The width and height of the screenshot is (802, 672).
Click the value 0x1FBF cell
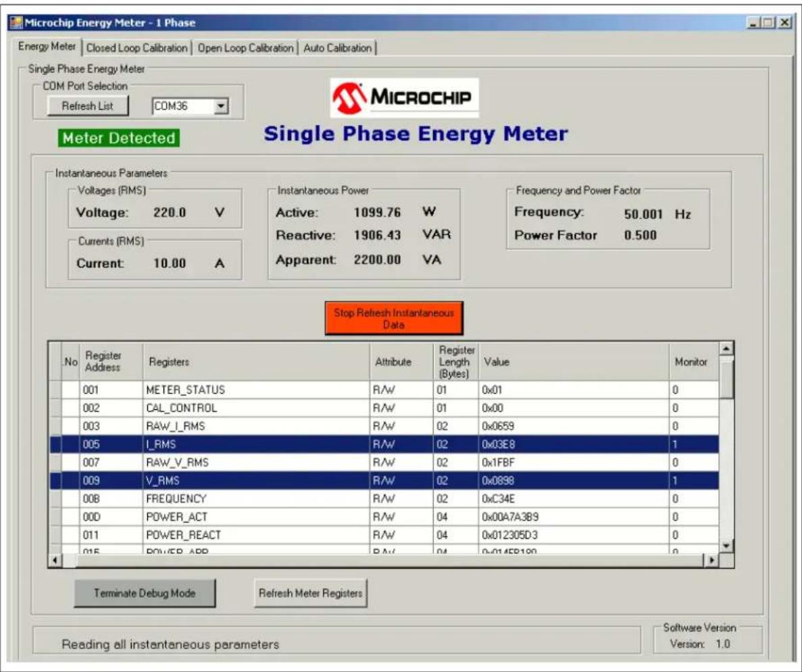(574, 463)
